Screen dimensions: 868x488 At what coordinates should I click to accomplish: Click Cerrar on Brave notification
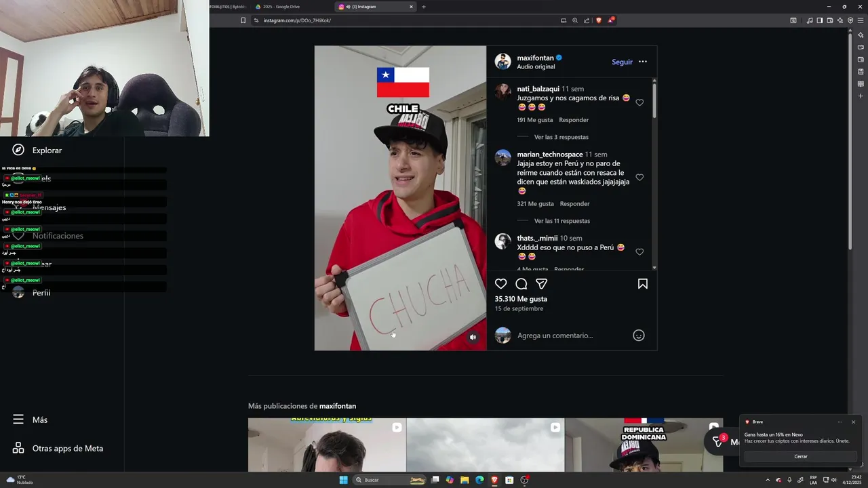tap(801, 456)
